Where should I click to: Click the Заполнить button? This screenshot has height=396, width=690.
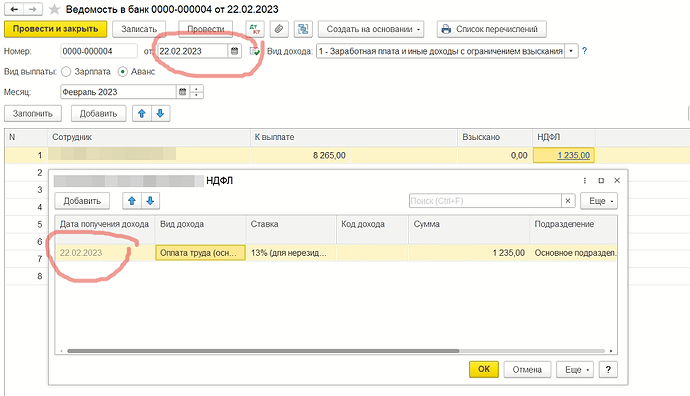point(33,114)
